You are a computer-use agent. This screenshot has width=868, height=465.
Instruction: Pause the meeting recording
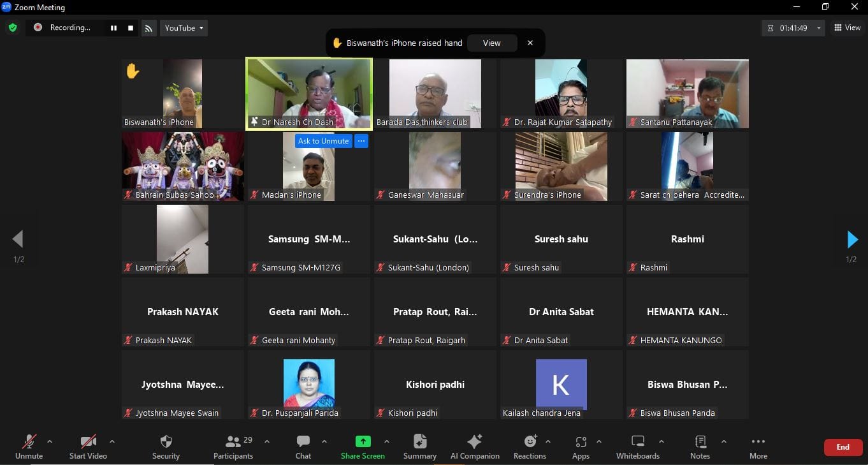[x=113, y=28]
